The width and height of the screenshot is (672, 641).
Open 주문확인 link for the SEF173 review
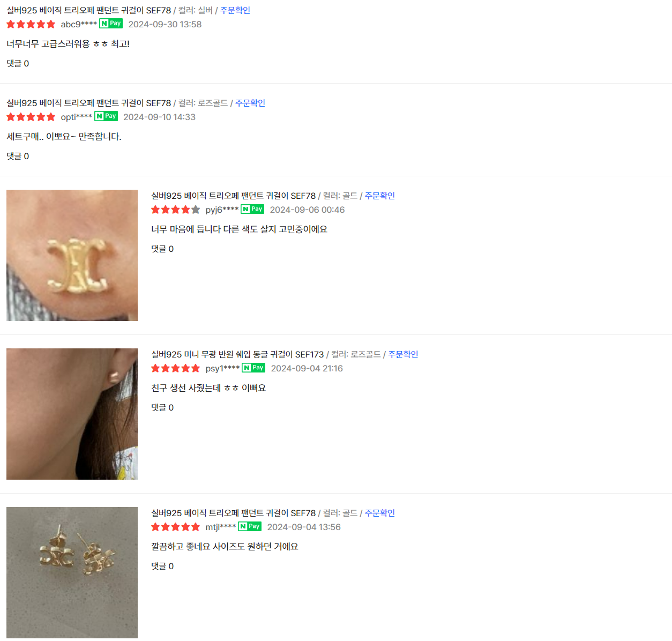click(403, 354)
